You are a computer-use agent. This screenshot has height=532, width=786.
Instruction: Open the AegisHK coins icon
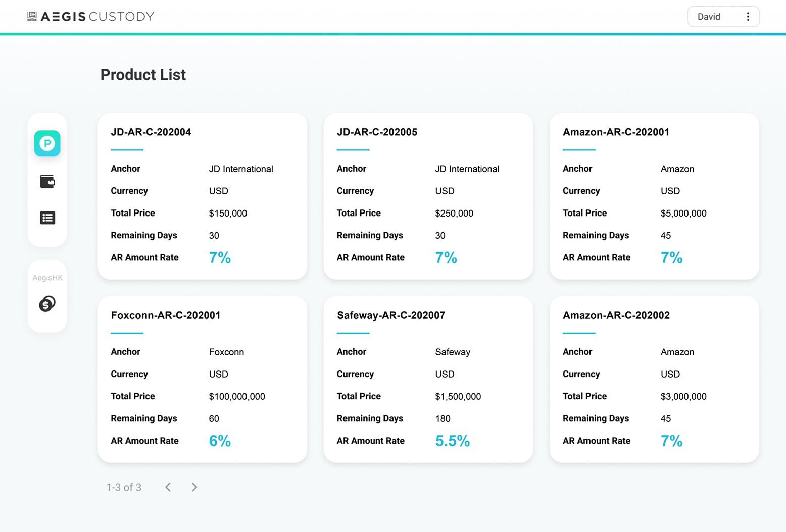coord(47,304)
